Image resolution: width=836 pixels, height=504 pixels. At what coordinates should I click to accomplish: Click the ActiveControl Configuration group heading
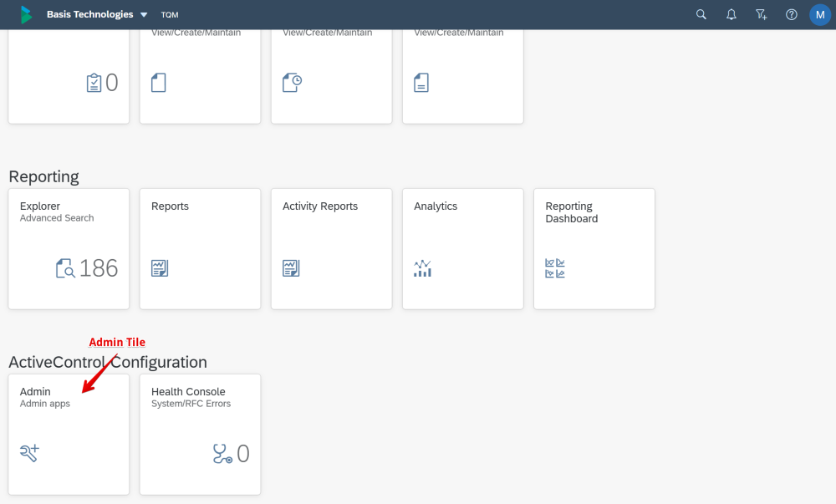pyautogui.click(x=108, y=362)
